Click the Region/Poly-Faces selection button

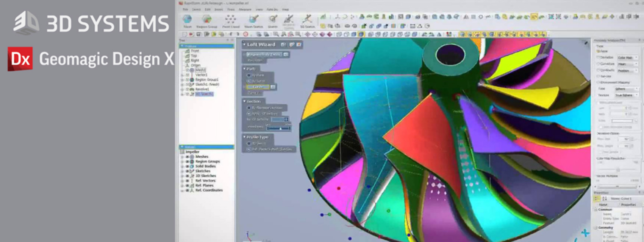click(264, 54)
